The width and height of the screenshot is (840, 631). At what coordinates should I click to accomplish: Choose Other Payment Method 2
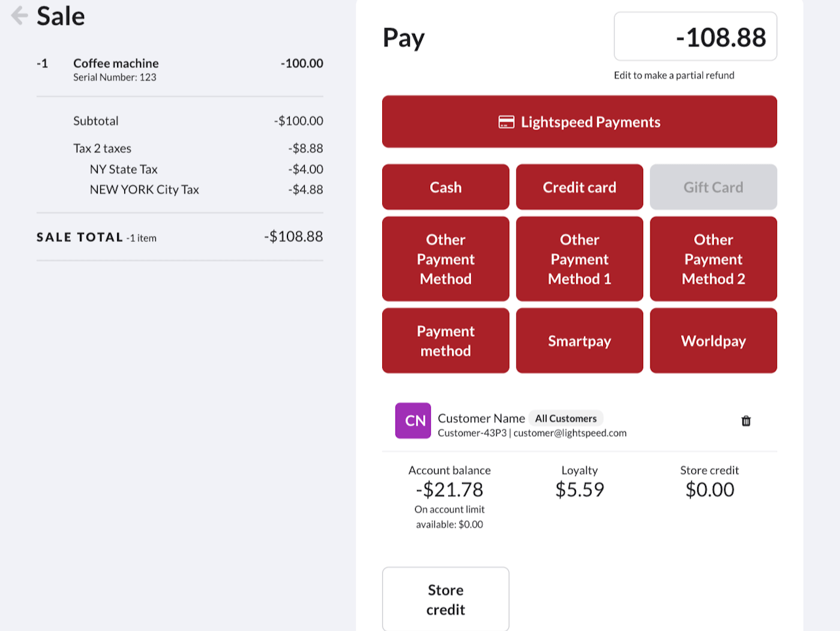(x=713, y=259)
